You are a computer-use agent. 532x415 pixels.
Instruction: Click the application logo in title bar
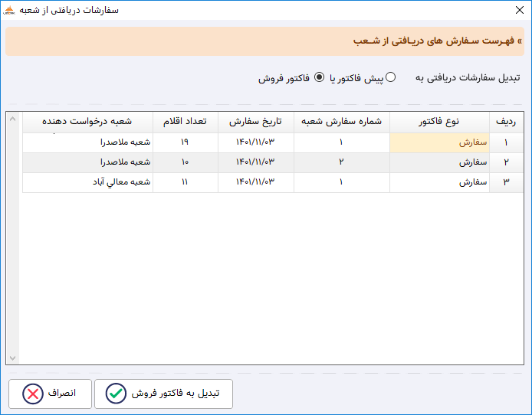9,10
